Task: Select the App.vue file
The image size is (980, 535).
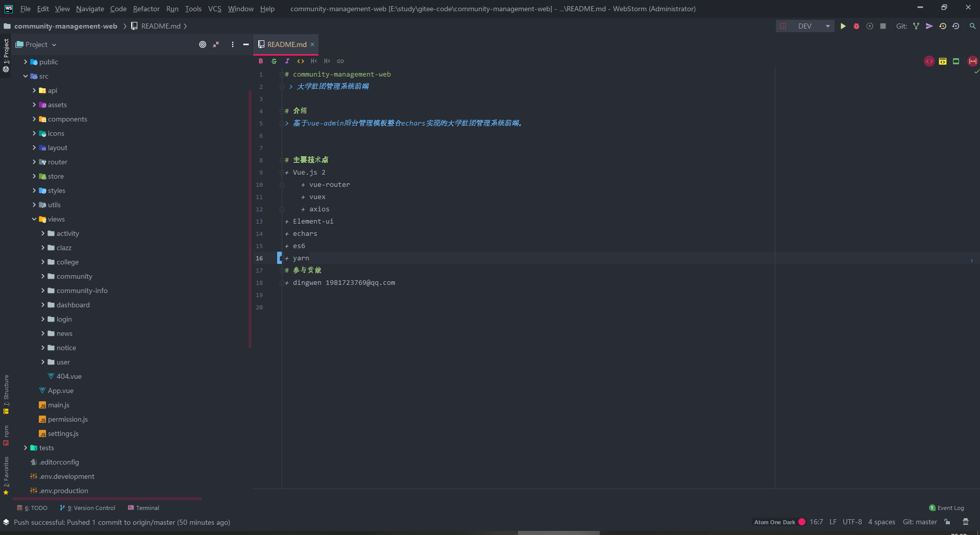Action: 60,391
